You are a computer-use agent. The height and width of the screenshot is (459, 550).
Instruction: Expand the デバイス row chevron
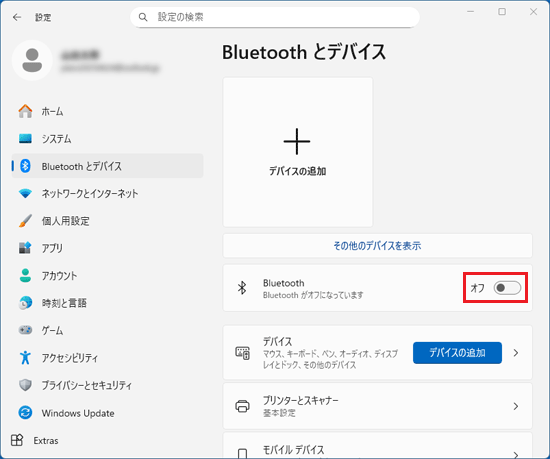pos(516,353)
